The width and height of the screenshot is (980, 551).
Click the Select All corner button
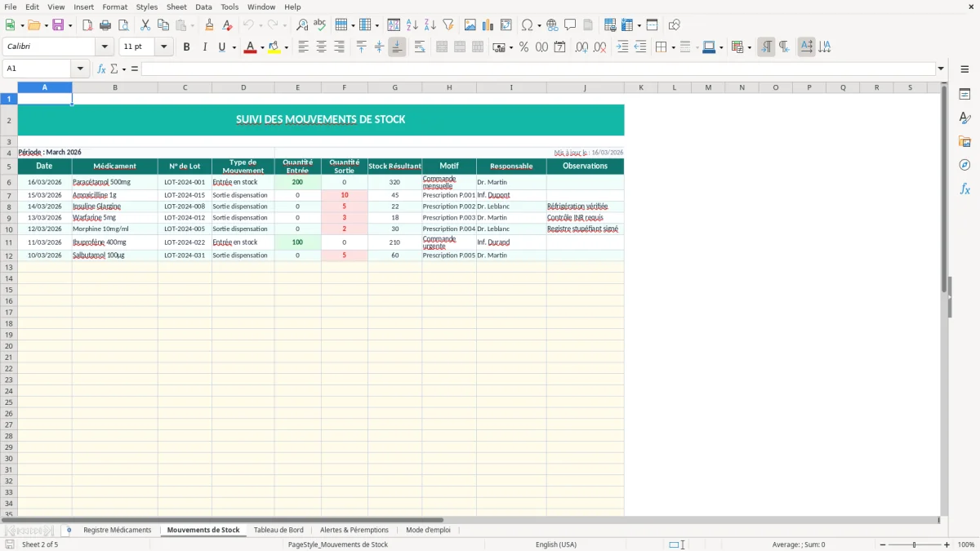pyautogui.click(x=9, y=87)
